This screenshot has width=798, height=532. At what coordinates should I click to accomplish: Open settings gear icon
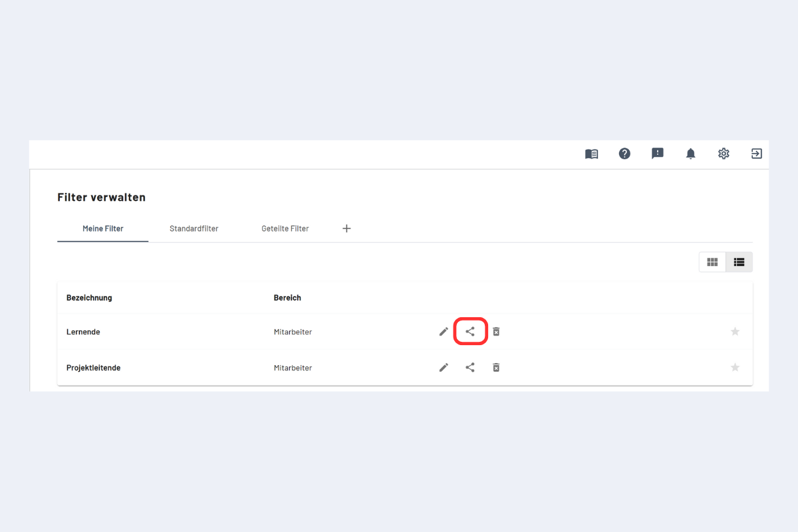(x=724, y=154)
